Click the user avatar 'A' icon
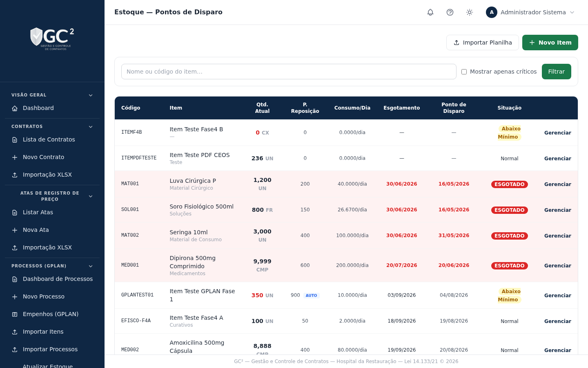588x368 pixels. pyautogui.click(x=492, y=12)
